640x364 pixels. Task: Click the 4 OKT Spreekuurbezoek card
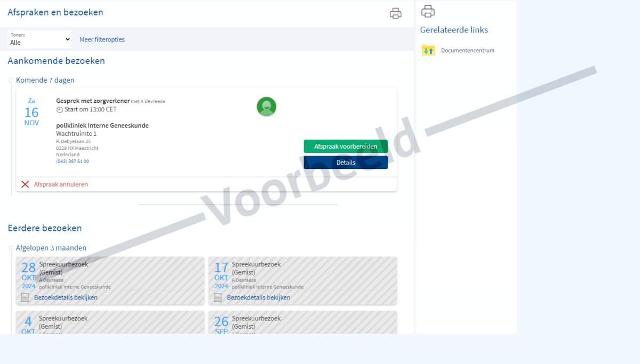(110, 322)
